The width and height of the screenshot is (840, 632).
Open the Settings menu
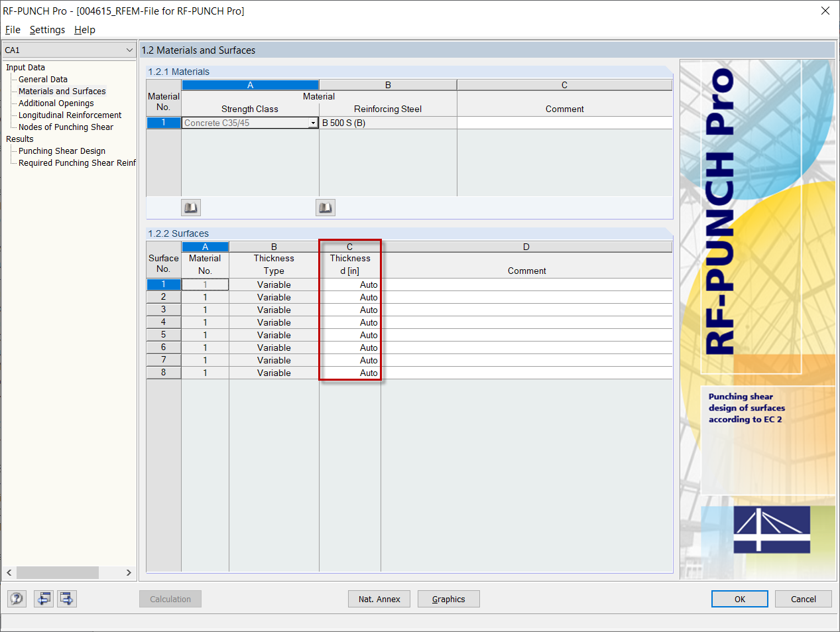tap(46, 30)
